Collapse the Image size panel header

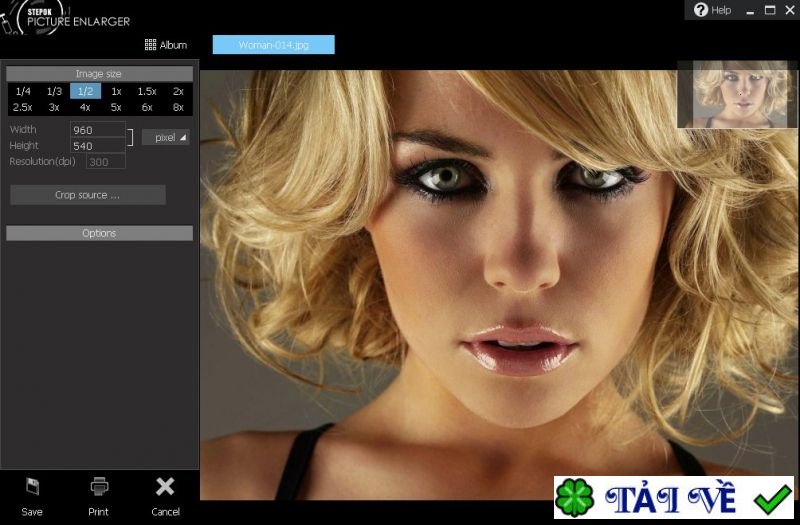pos(99,73)
